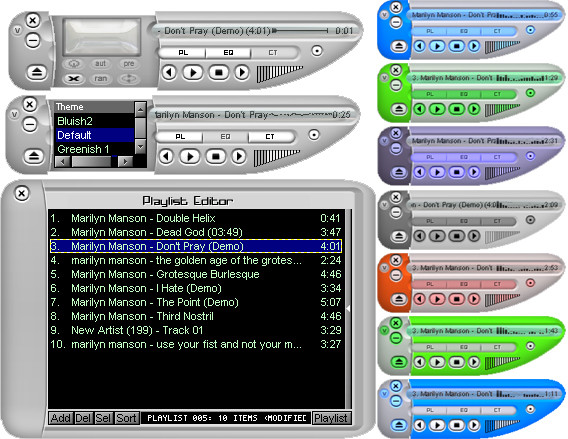Play track in the Theme player showing 0:25
This screenshot has height=439, width=568.
tap(189, 156)
